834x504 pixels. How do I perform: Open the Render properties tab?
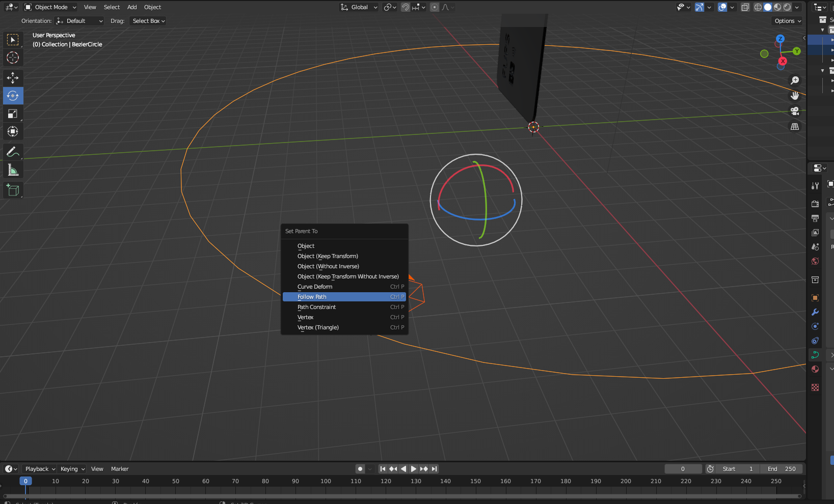815,204
